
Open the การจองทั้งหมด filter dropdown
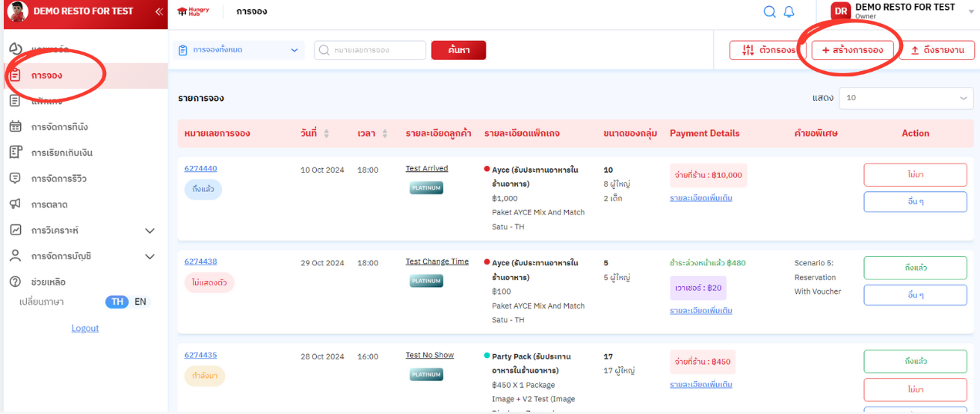(238, 50)
